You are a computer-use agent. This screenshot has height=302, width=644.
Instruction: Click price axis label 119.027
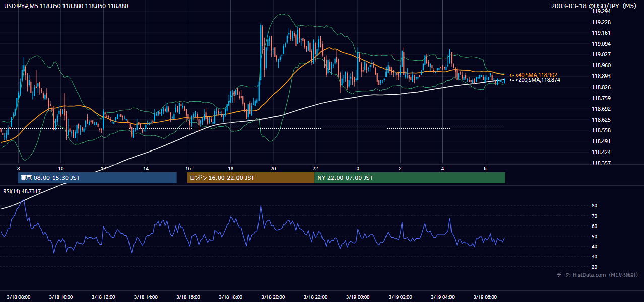[601, 55]
